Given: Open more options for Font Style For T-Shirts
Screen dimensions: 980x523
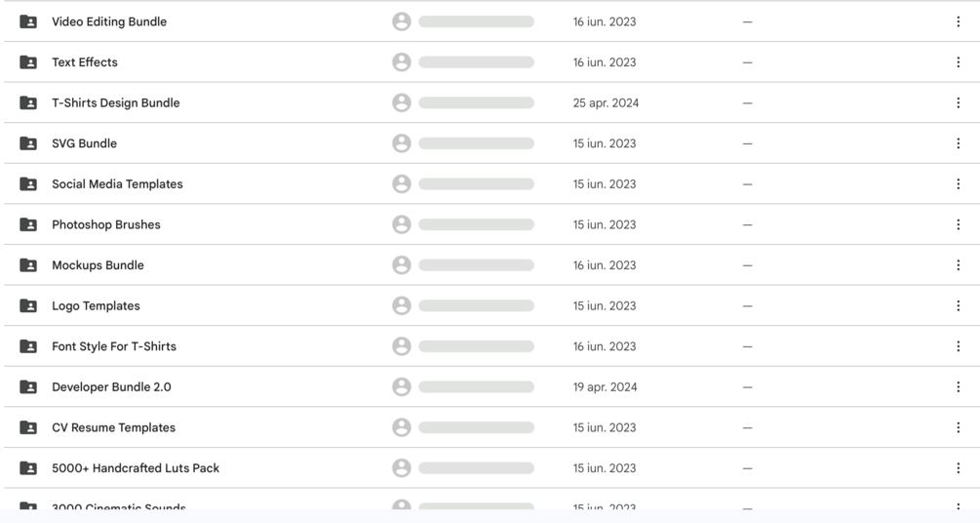Looking at the screenshot, I should coord(958,346).
